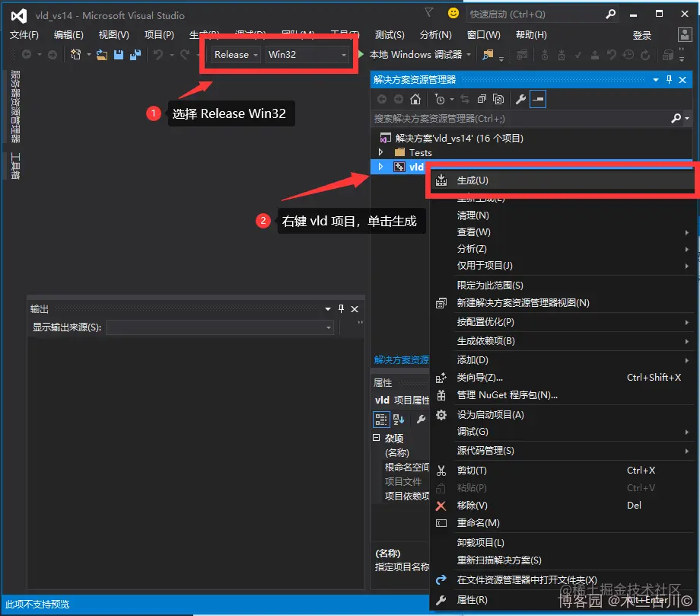Image resolution: width=700 pixels, height=616 pixels.
Task: Open the debugger target dropdown arrow
Action: 469,55
